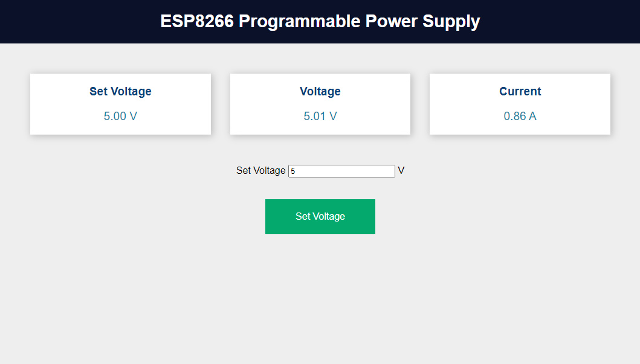Focus the Set Voltage input field
640x364 pixels.
[x=341, y=171]
